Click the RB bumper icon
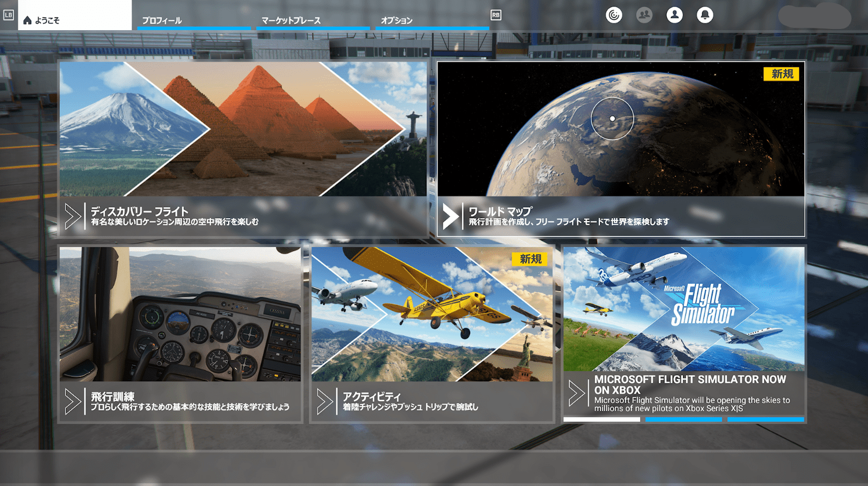 click(496, 15)
